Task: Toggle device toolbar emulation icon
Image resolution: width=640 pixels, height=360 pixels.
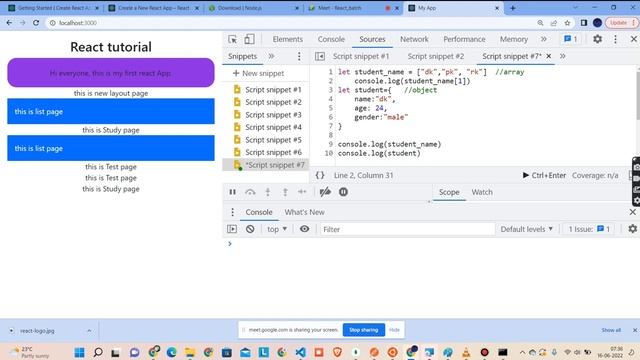Action: click(x=249, y=39)
